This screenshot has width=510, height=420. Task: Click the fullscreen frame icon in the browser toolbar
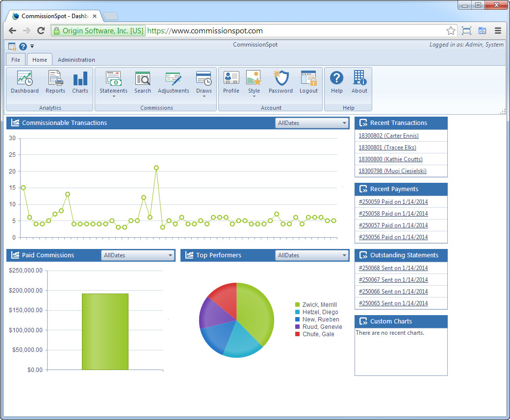(466, 30)
